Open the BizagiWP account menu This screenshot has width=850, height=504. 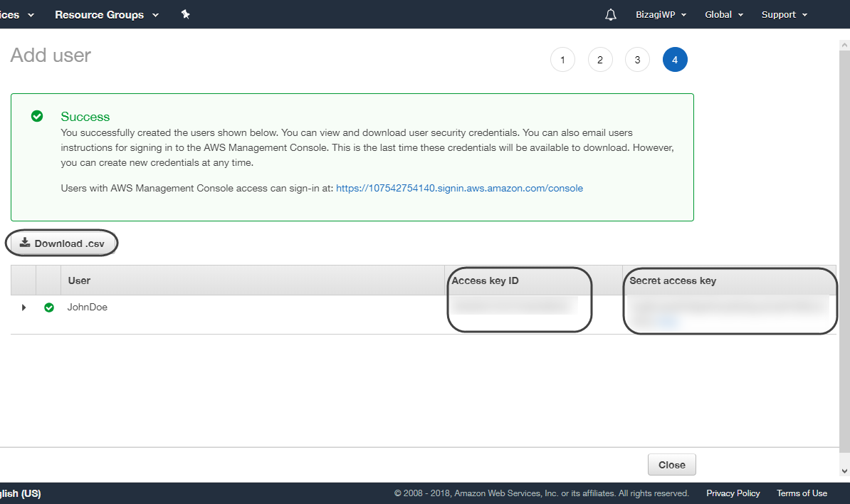661,15
